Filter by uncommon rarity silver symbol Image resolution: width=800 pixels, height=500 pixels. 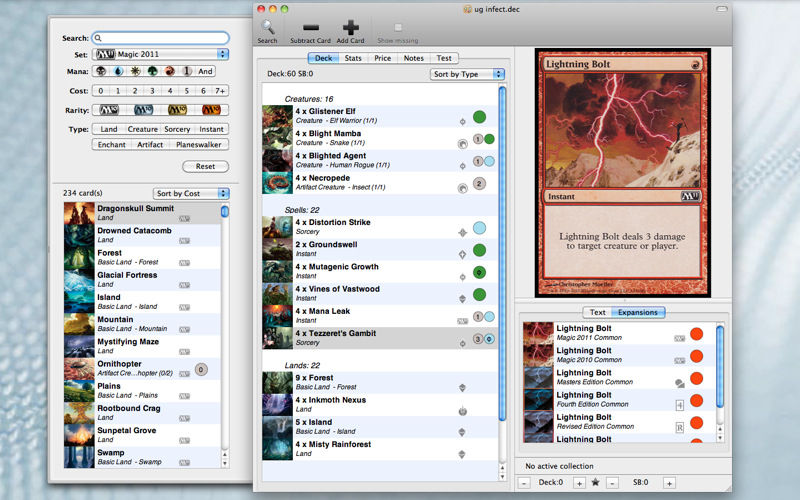click(143, 110)
